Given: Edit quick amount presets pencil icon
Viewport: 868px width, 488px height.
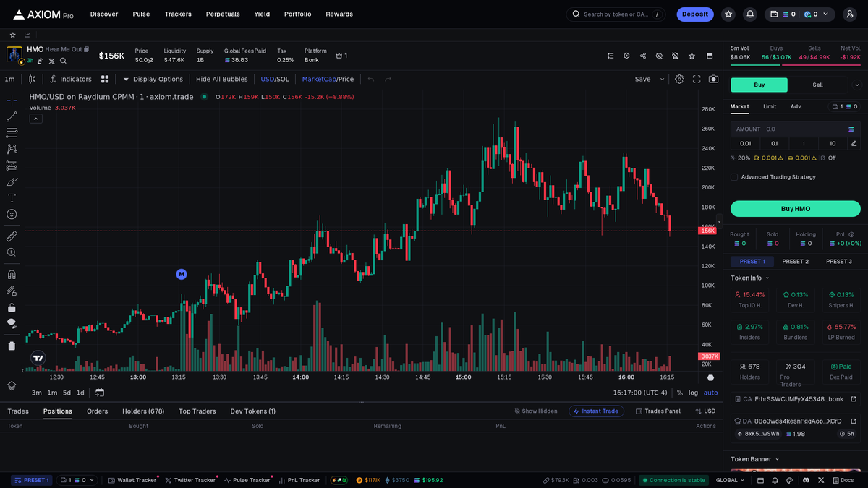Looking at the screenshot, I should tap(854, 143).
